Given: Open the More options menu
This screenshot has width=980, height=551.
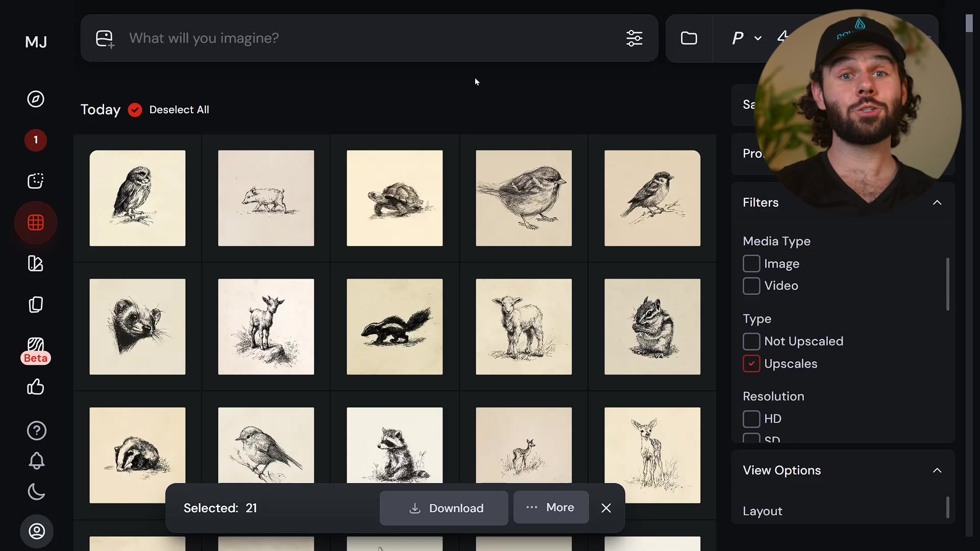Looking at the screenshot, I should pos(551,508).
